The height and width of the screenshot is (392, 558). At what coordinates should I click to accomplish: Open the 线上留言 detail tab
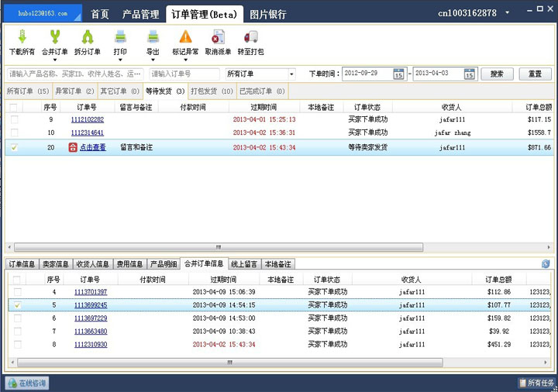tap(244, 264)
